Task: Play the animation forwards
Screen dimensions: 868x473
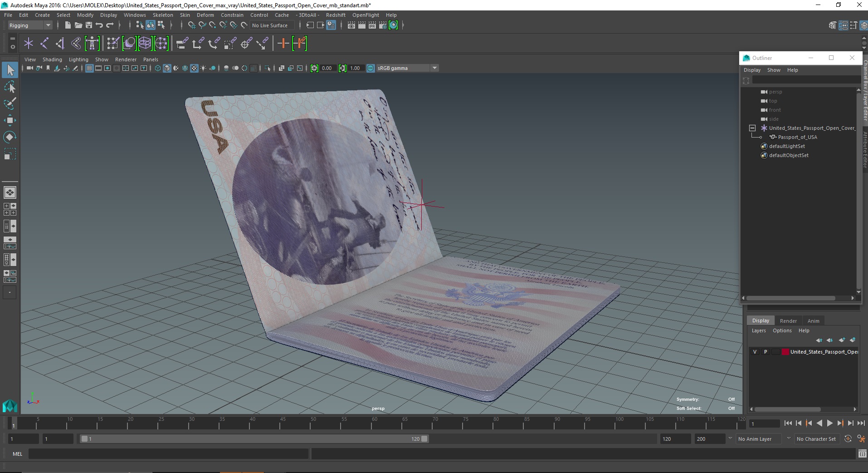Action: click(829, 423)
